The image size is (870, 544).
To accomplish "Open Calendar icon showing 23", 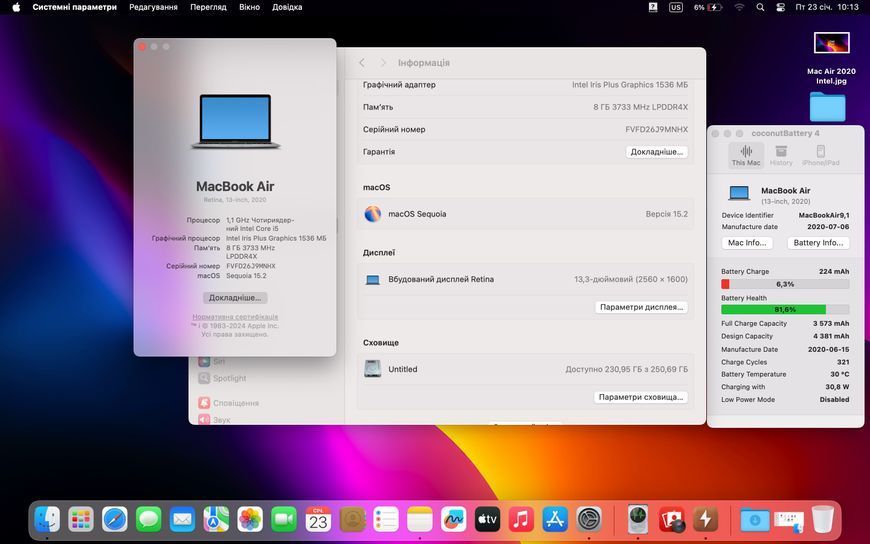I will click(318, 520).
